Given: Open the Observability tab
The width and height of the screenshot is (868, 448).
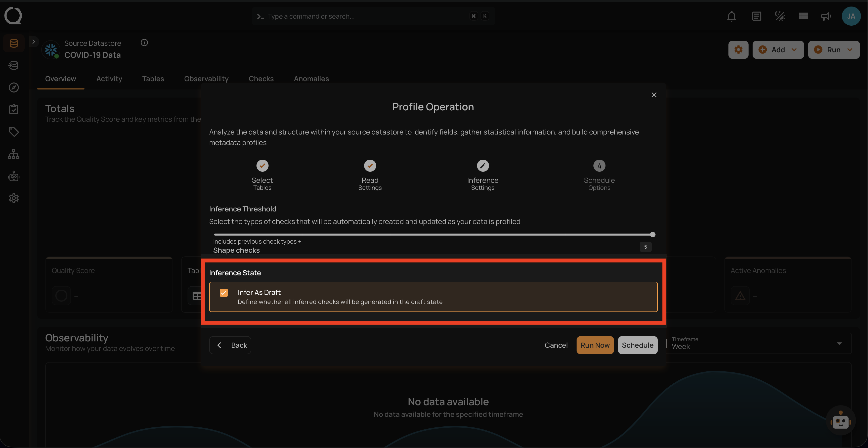Looking at the screenshot, I should point(206,78).
